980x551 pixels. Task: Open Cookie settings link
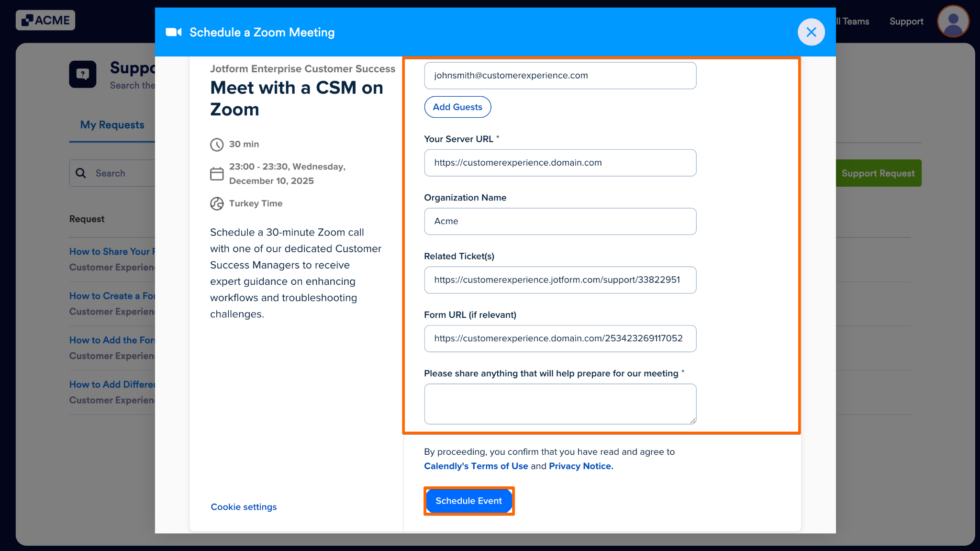coord(244,507)
